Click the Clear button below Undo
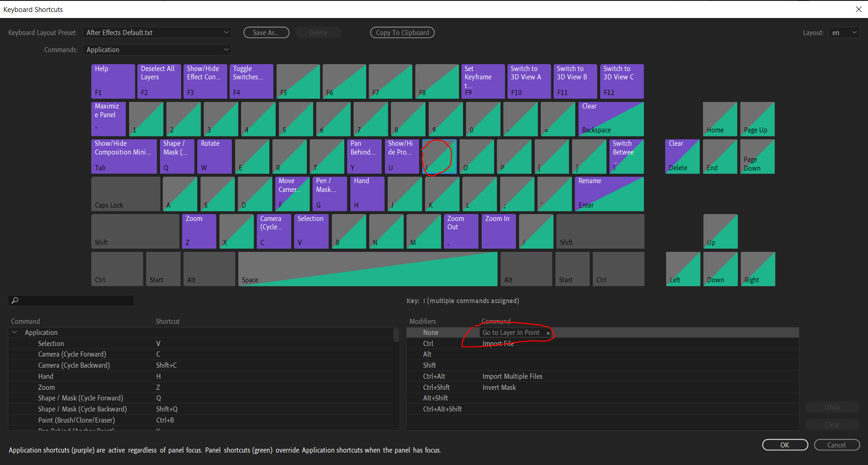 pyautogui.click(x=833, y=425)
